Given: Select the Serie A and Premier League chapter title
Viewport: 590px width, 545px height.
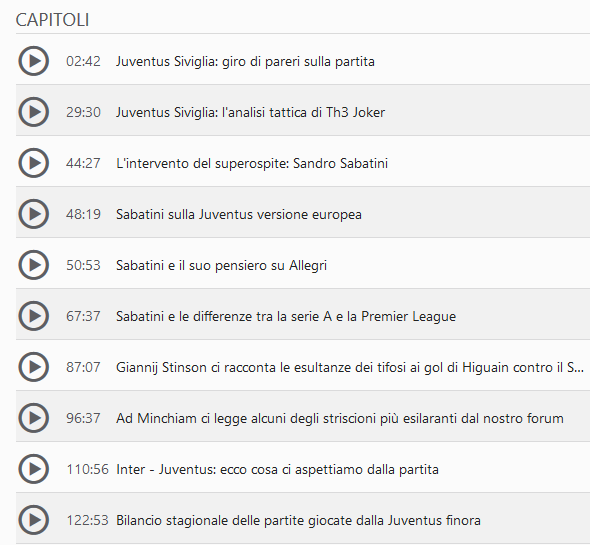Looking at the screenshot, I should click(x=286, y=316).
